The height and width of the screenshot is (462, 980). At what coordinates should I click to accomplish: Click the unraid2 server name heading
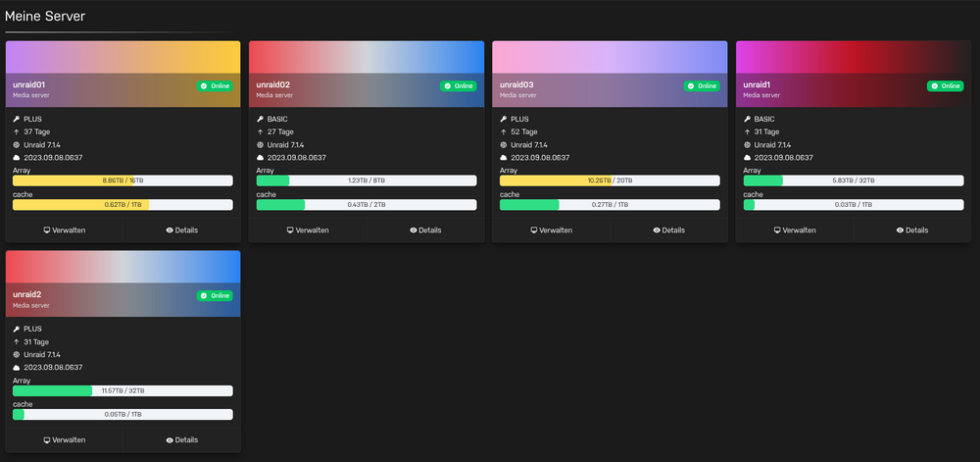coord(26,294)
